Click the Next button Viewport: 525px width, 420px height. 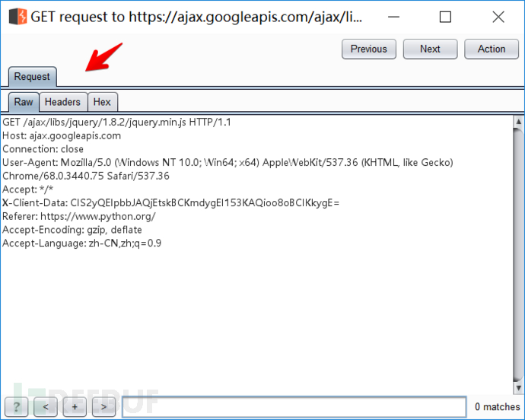(x=430, y=49)
